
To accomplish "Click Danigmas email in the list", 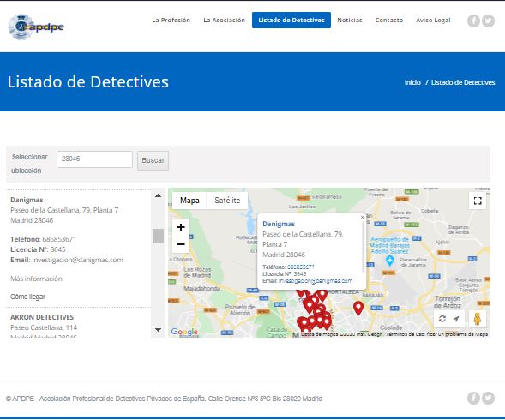I will [77, 260].
